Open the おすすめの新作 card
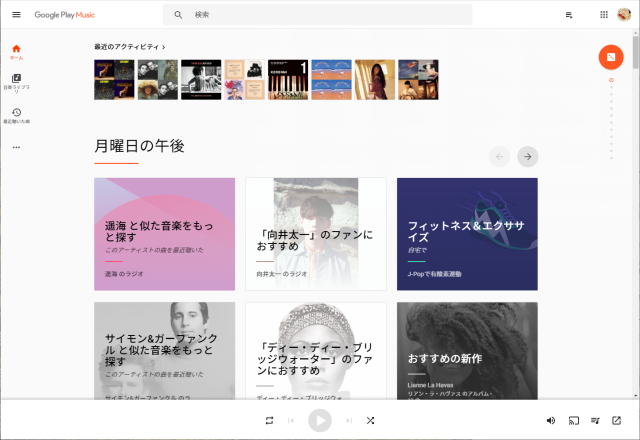 467,351
